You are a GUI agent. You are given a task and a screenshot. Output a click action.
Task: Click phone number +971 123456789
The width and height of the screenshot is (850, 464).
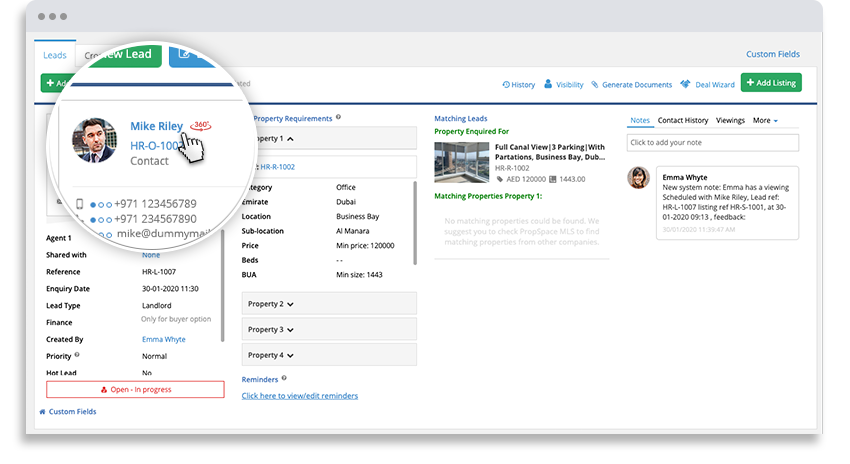point(155,204)
